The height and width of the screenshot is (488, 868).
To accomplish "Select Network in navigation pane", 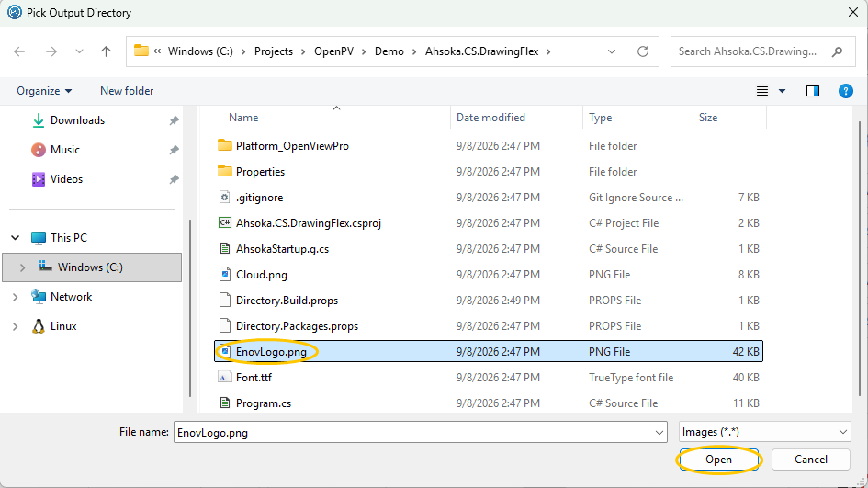I will 72,297.
